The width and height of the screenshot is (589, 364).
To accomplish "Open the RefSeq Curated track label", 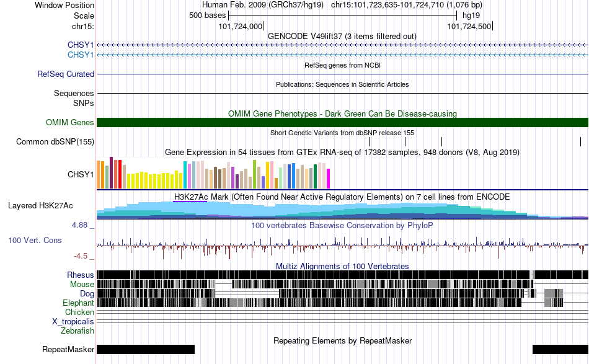I will [x=66, y=74].
